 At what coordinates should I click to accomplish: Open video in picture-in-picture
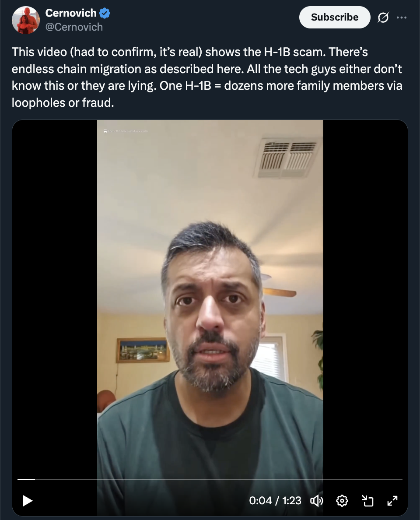click(367, 500)
